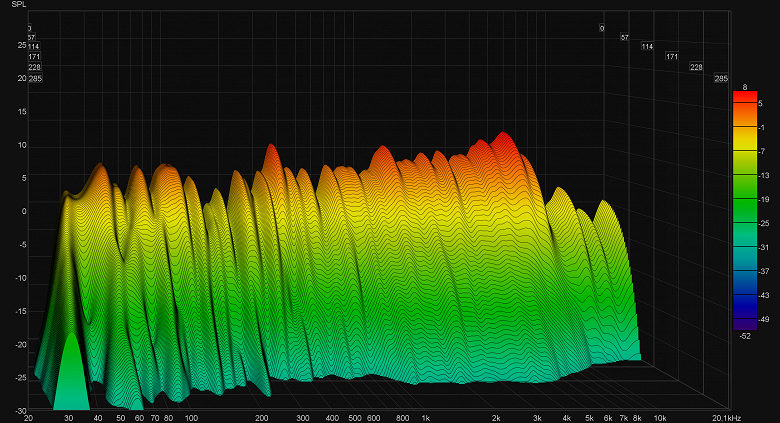
Task: Select the 285 time marker on the left
Action: (35, 78)
